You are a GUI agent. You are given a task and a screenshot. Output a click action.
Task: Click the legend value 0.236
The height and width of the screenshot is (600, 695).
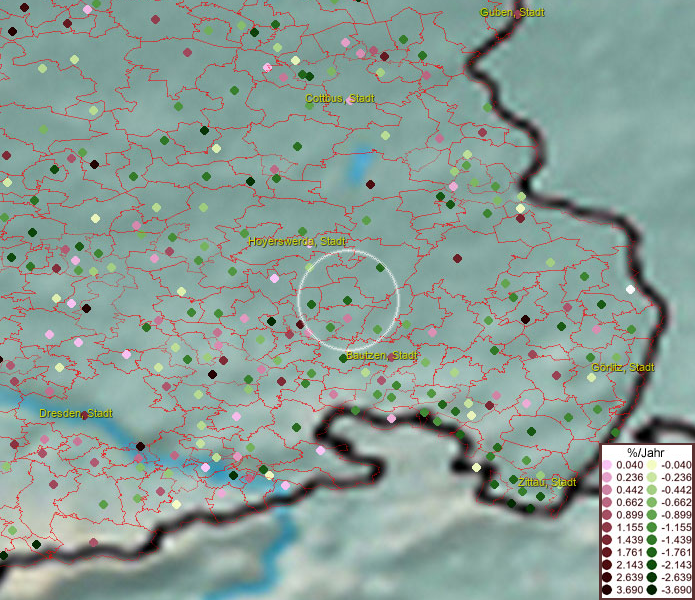point(629,478)
